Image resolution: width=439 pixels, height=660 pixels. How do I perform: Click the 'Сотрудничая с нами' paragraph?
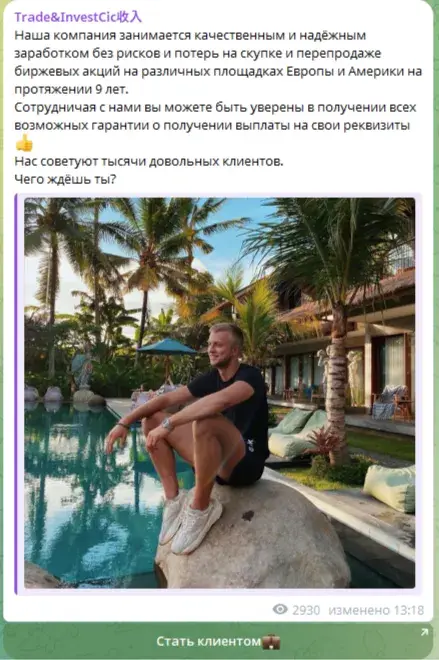coord(215,116)
